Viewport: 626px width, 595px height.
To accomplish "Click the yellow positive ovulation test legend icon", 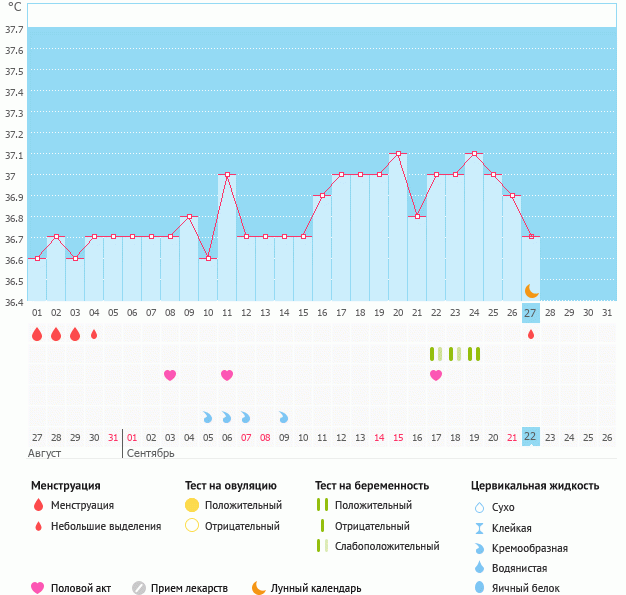I will tap(192, 505).
